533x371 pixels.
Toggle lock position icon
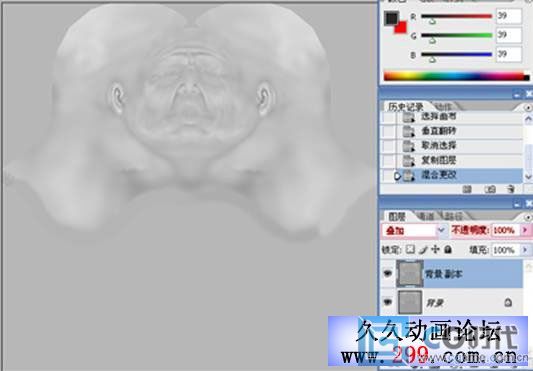click(435, 250)
